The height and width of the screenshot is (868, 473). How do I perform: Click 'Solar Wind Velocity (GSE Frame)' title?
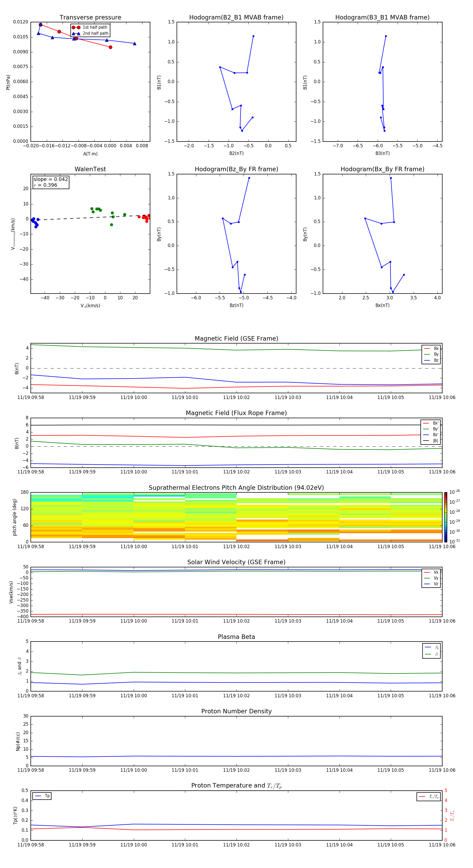click(236, 562)
